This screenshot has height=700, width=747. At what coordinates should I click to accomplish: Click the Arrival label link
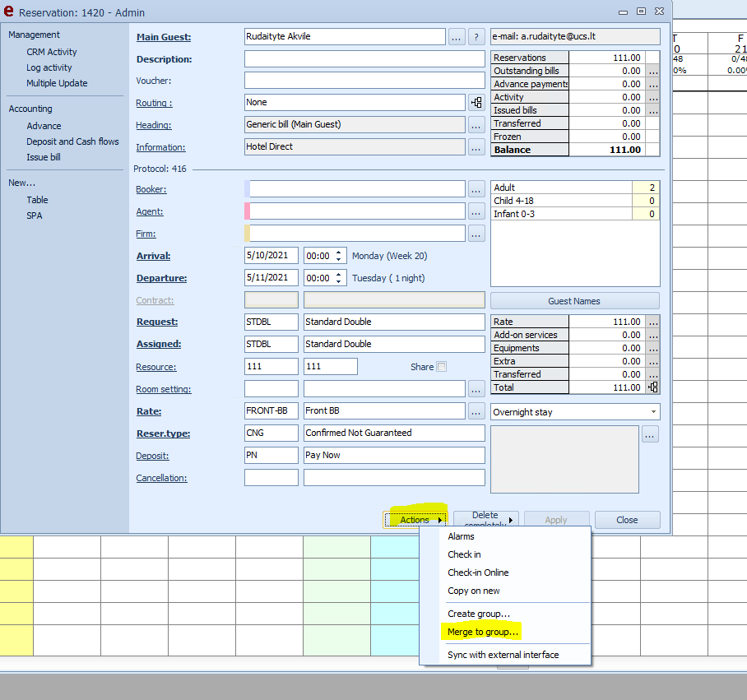click(153, 256)
